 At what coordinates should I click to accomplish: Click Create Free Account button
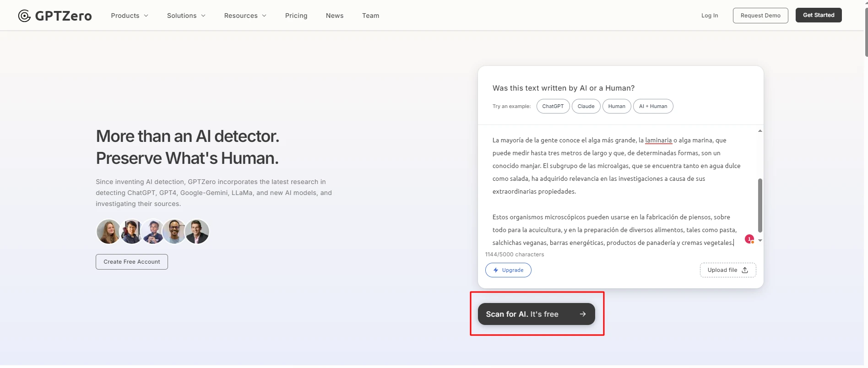coord(132,262)
